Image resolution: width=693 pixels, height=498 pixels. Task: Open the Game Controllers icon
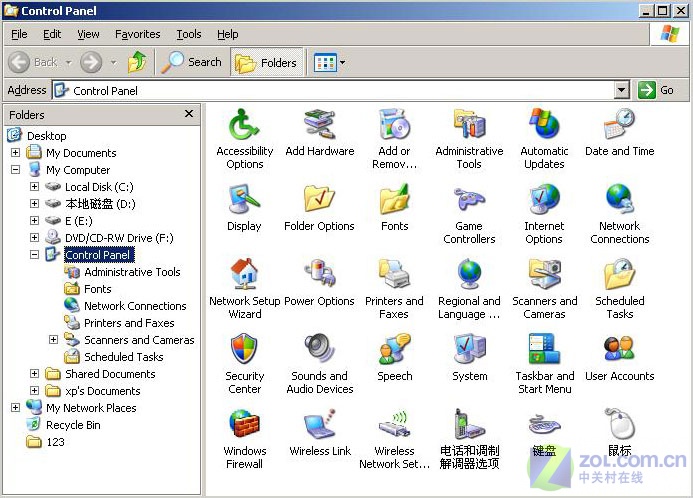tap(469, 200)
